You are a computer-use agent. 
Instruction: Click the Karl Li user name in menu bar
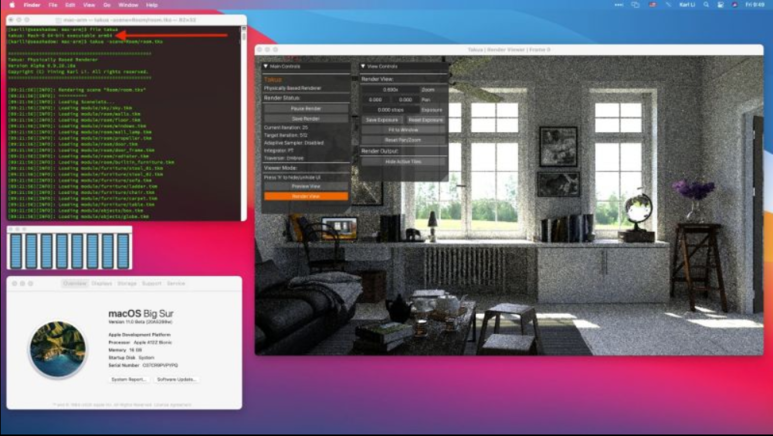(687, 5)
